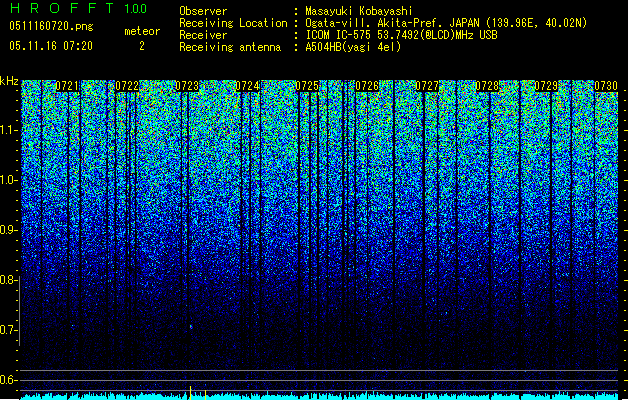Click the 0723 time marker label
Image resolution: width=629 pixels, height=400 pixels.
point(187,86)
